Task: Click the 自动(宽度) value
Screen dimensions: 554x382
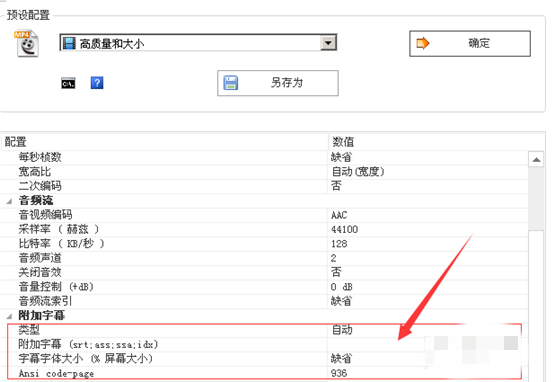Action: 358,172
